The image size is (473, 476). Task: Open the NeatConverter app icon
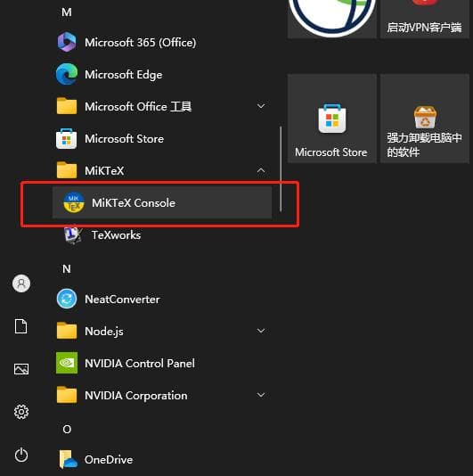tap(67, 299)
